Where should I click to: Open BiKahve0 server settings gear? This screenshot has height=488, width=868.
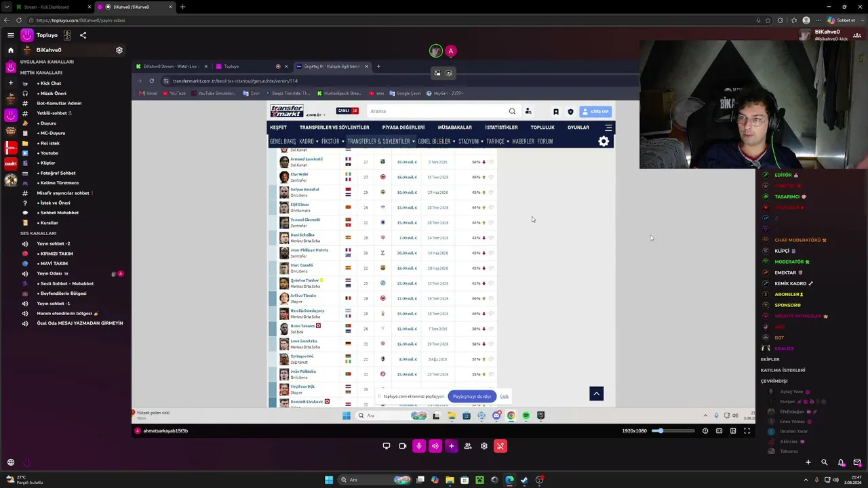[x=119, y=50]
